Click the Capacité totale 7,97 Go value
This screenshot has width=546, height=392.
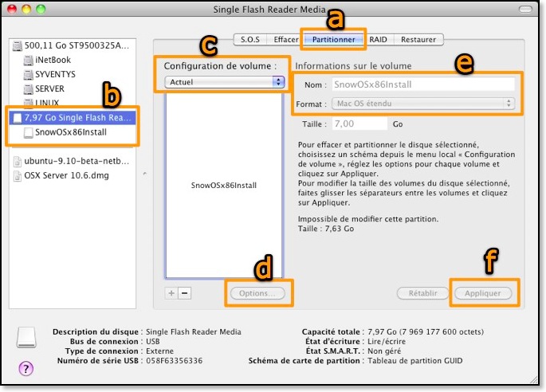pos(426,331)
